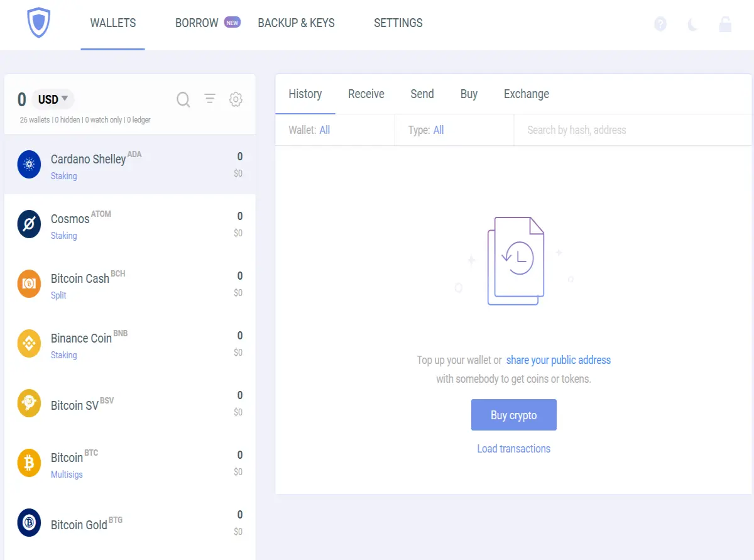Screen dimensions: 754x560
Task: Lock the wallet with padlock icon
Action: click(x=725, y=24)
